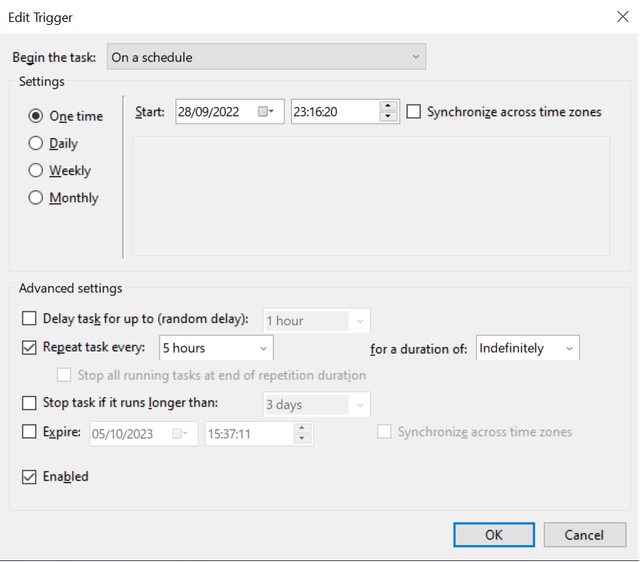Dismiss the dialog with Cancel
The image size is (640, 562).
(x=584, y=535)
